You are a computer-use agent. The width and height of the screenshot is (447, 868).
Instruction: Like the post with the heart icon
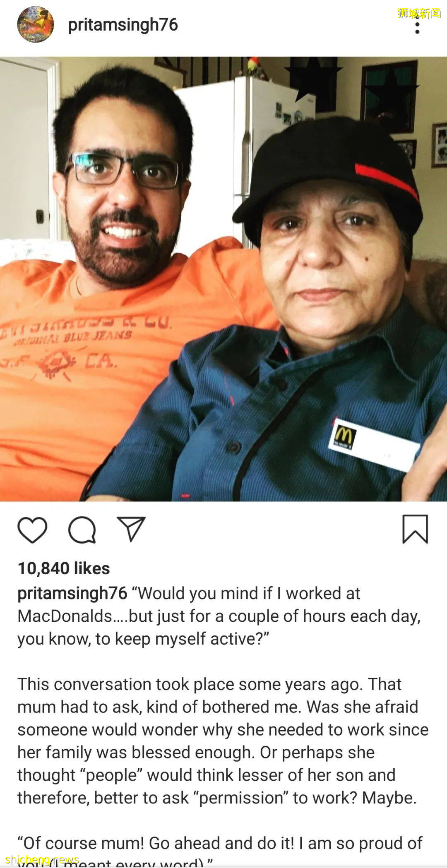[x=32, y=530]
